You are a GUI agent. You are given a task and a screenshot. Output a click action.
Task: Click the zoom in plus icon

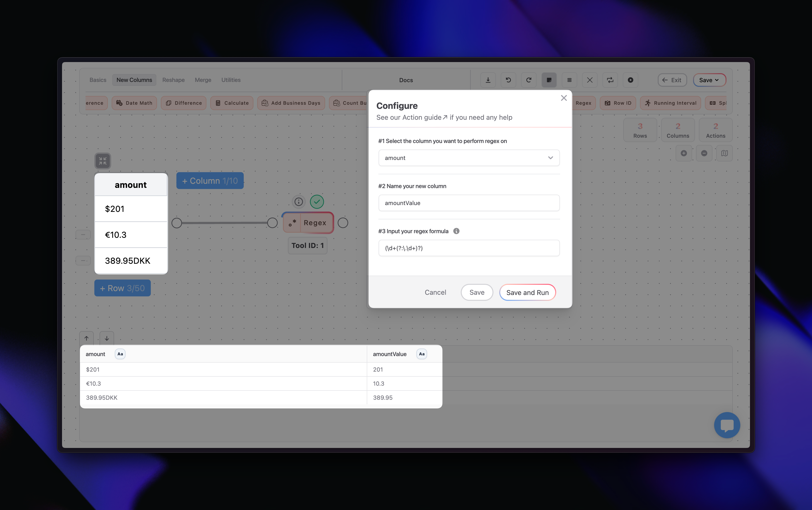tap(684, 153)
